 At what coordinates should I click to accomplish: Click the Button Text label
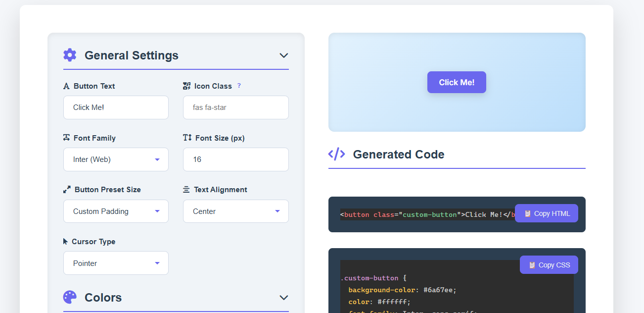94,86
